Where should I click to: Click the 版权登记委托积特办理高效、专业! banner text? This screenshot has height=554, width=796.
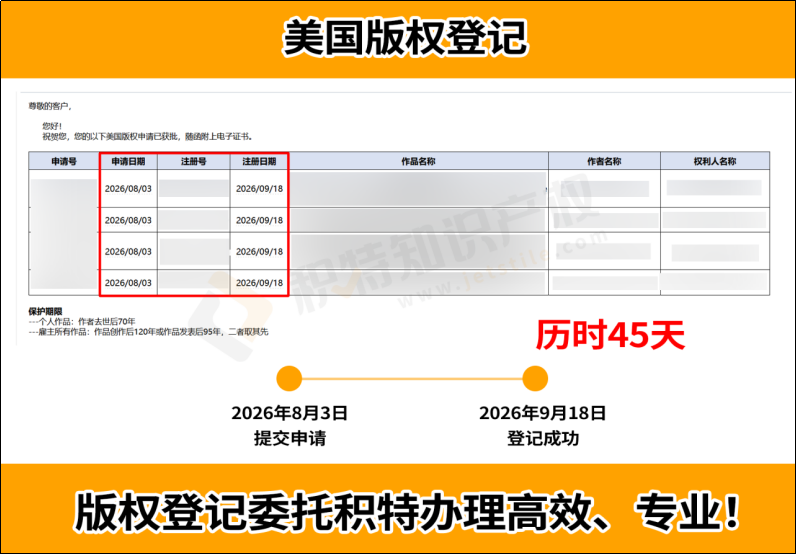406,511
